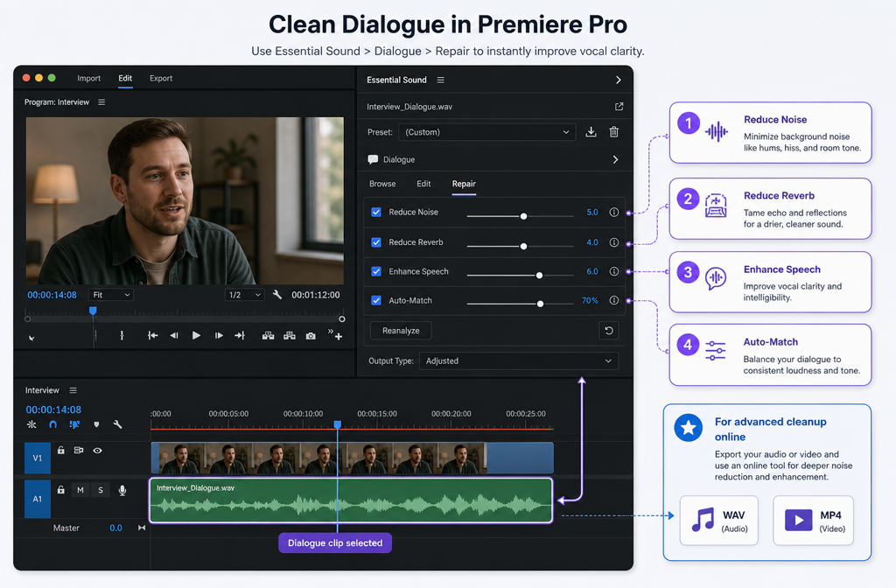Mute track A1 with M button
Viewport: 896px width, 588px height.
point(80,490)
